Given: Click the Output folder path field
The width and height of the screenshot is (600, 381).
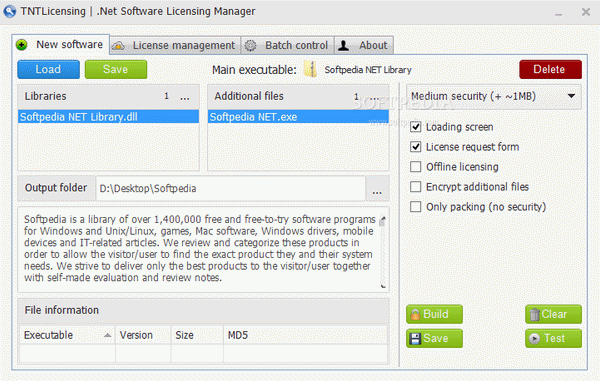Looking at the screenshot, I should 230,188.
